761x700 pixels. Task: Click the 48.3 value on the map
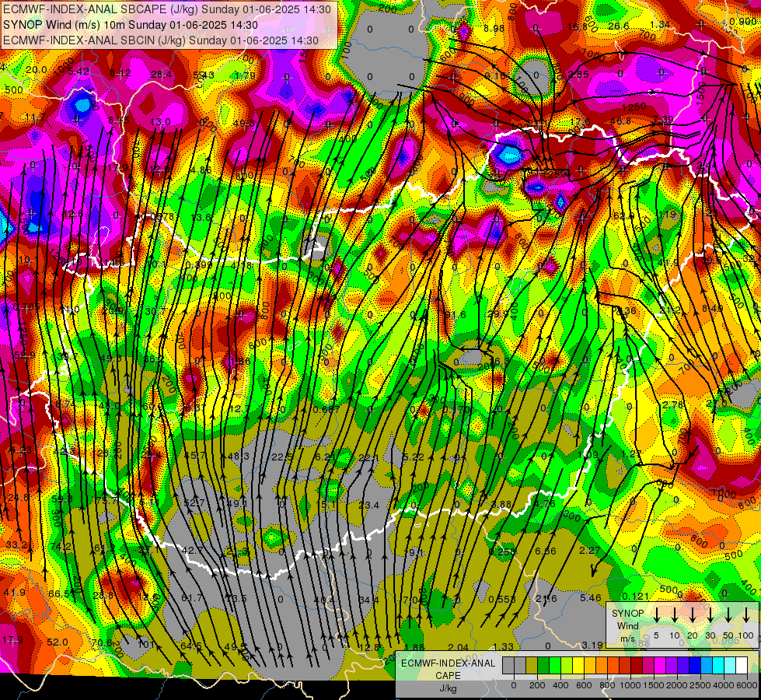coord(239,456)
